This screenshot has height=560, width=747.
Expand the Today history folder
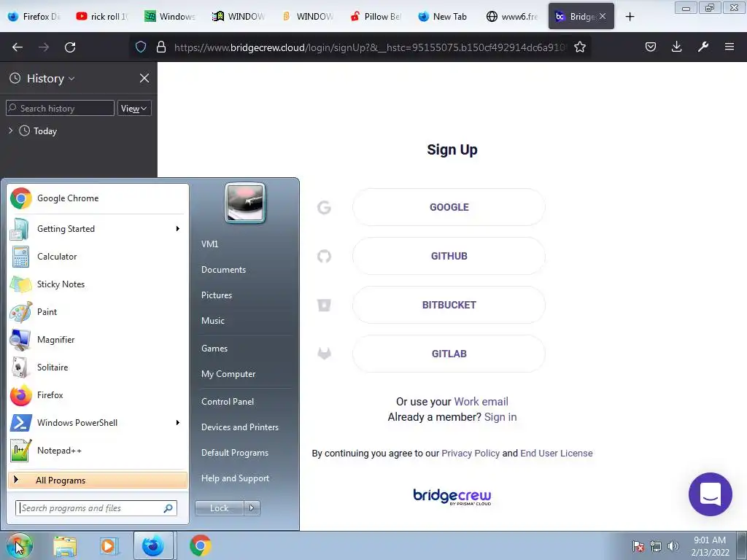click(x=10, y=131)
